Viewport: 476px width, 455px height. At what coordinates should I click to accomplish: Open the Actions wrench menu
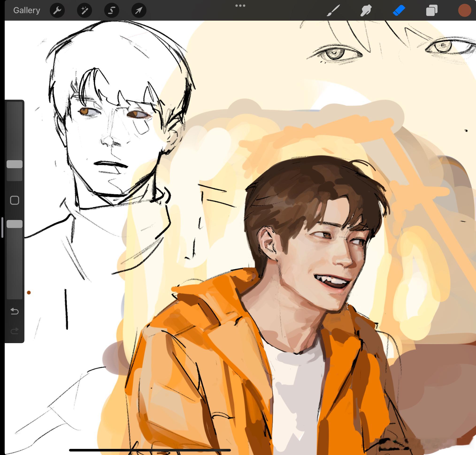tap(57, 10)
